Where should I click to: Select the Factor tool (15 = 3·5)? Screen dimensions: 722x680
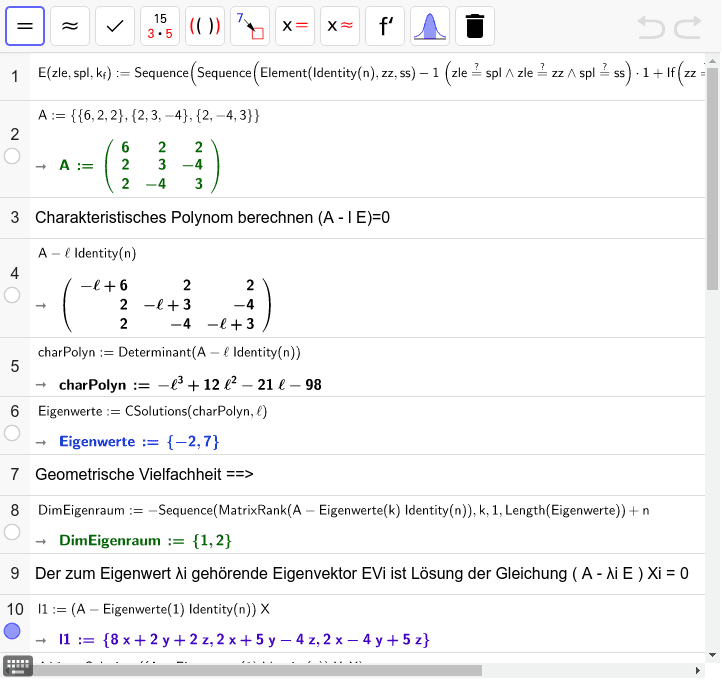click(160, 26)
